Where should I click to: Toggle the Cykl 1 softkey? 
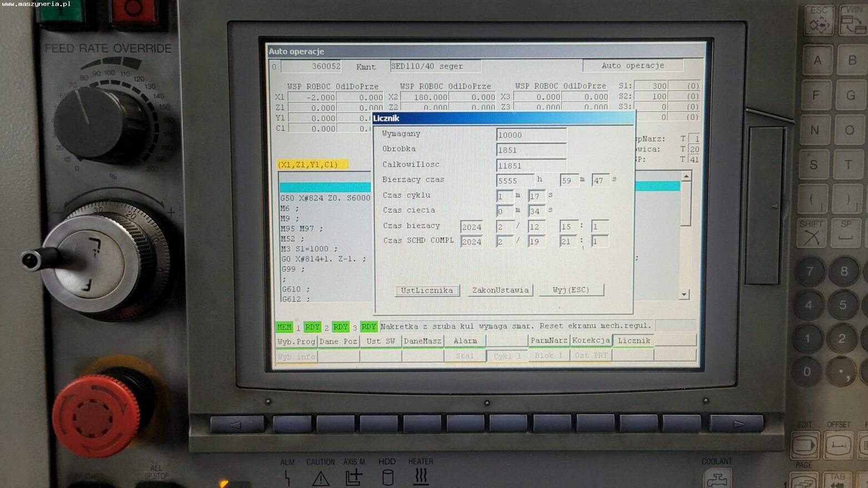[x=507, y=356]
